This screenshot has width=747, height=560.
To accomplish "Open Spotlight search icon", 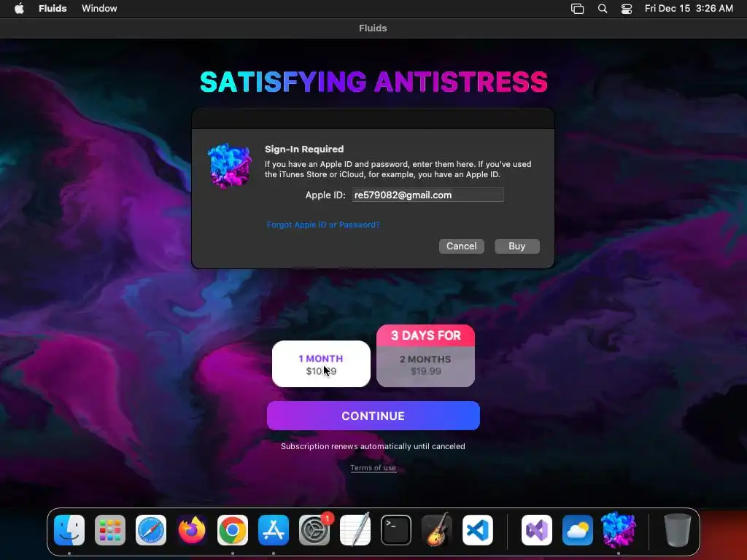I will click(x=602, y=8).
